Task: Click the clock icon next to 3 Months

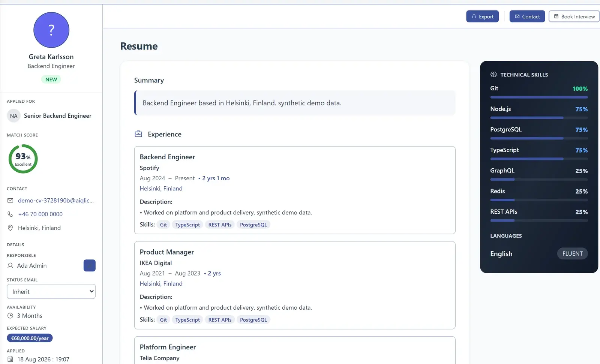Action: pos(10,316)
